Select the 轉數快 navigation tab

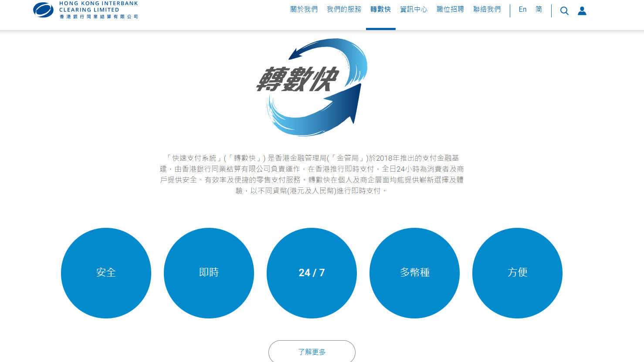pyautogui.click(x=380, y=9)
